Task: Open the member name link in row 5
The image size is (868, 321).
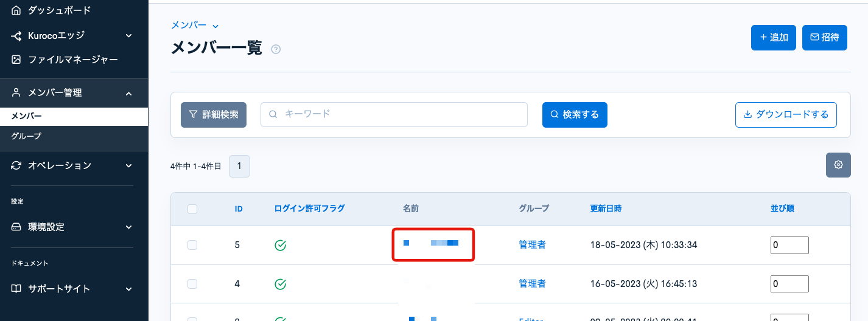Action: coord(431,243)
